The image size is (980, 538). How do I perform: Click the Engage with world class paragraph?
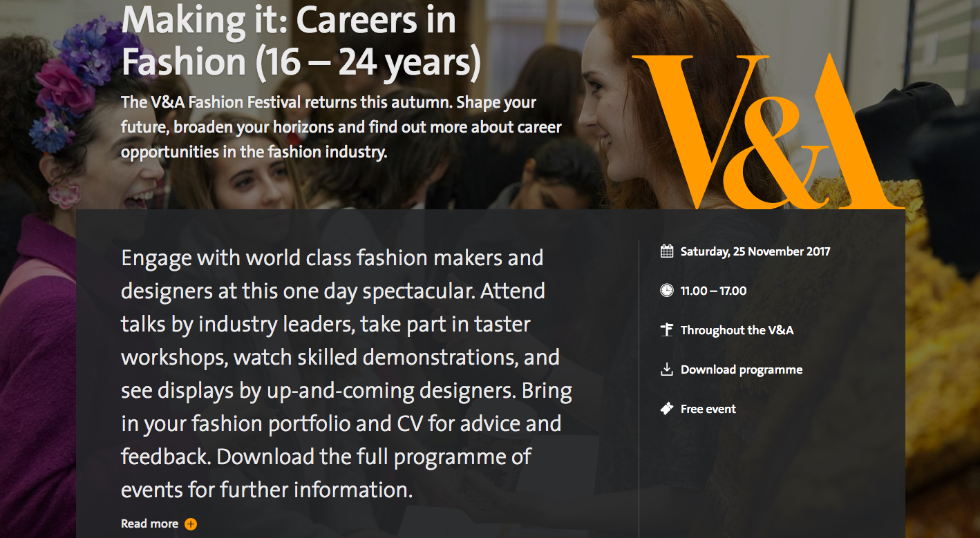coord(346,373)
